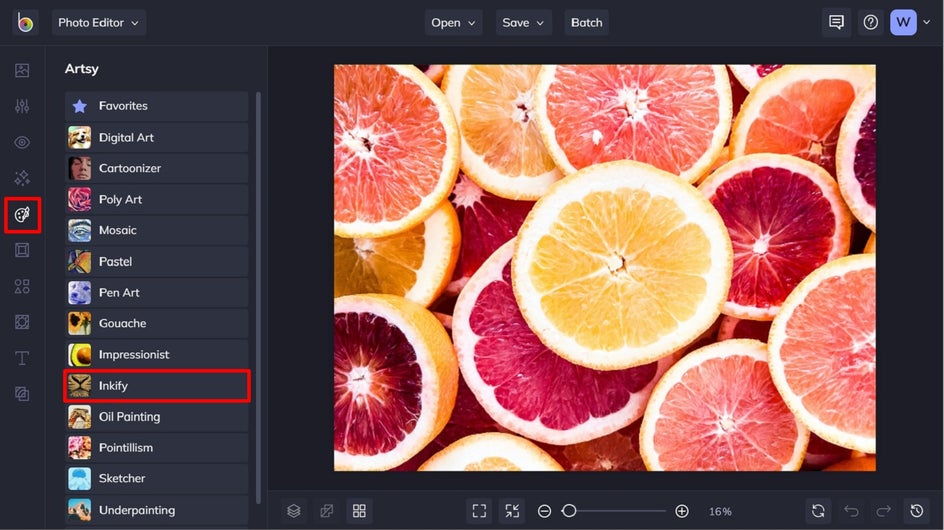Click the reset rotate arrows icon
Viewport: 944px width, 530px height.
point(818,511)
